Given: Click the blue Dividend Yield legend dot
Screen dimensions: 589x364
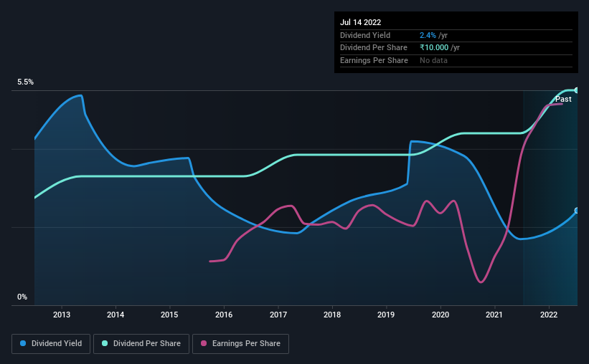Looking at the screenshot, I should [23, 343].
